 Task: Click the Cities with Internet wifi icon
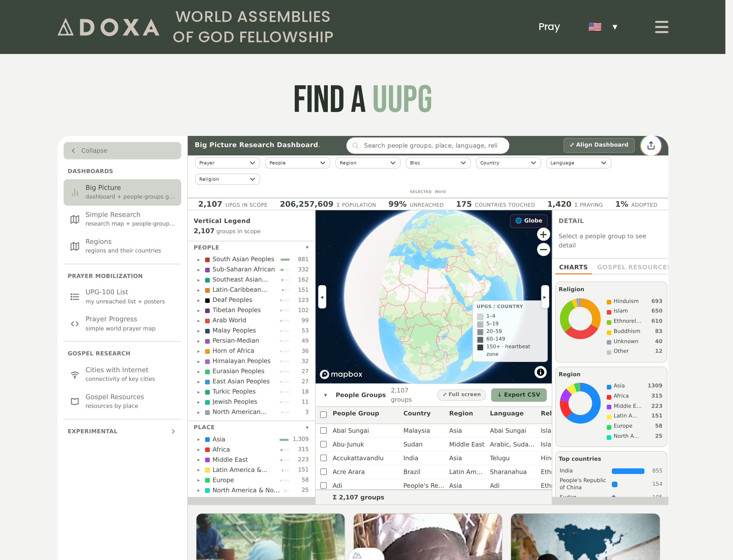(x=75, y=375)
